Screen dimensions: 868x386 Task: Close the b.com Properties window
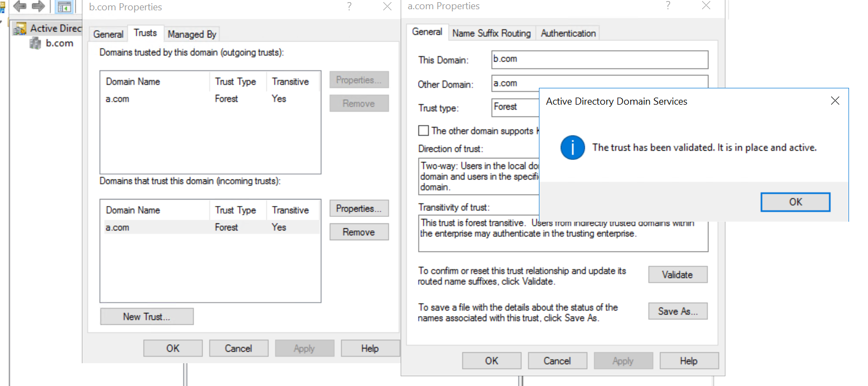(387, 7)
